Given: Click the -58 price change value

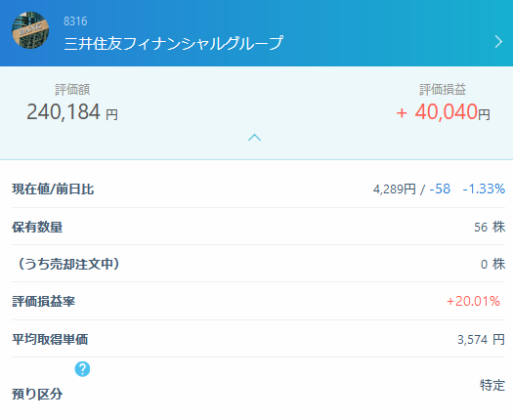Looking at the screenshot, I should [440, 189].
